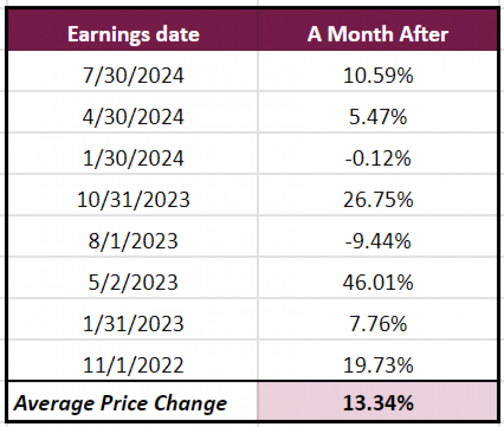Click the 'Average Price Change' label cell
Image resolution: width=504 pixels, height=427 pixels.
(121, 403)
